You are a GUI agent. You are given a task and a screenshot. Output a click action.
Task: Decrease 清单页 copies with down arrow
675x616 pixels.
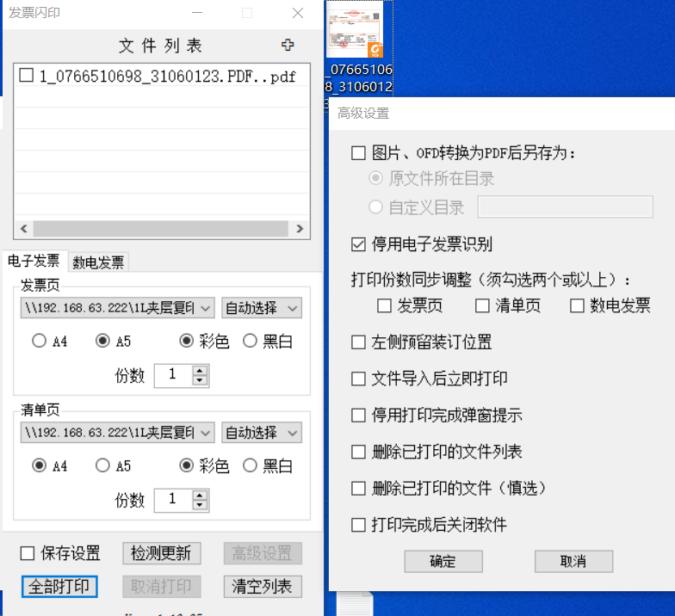(200, 506)
